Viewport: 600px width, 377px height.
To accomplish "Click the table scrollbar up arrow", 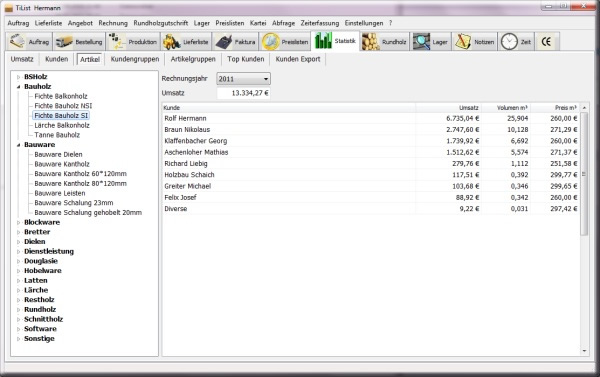I will pos(584,108).
